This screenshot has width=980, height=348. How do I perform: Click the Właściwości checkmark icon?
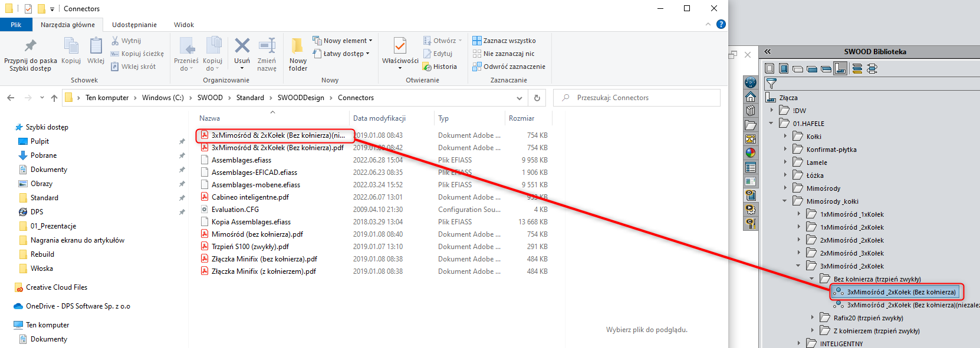pos(400,47)
